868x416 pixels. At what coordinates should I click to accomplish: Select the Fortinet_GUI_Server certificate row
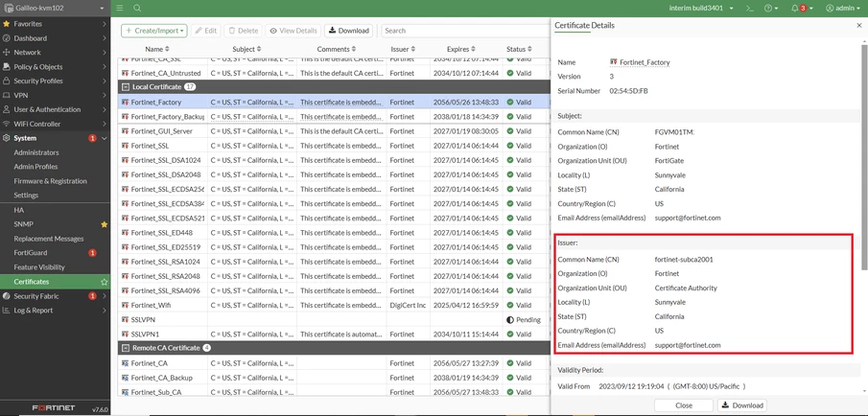(335, 131)
